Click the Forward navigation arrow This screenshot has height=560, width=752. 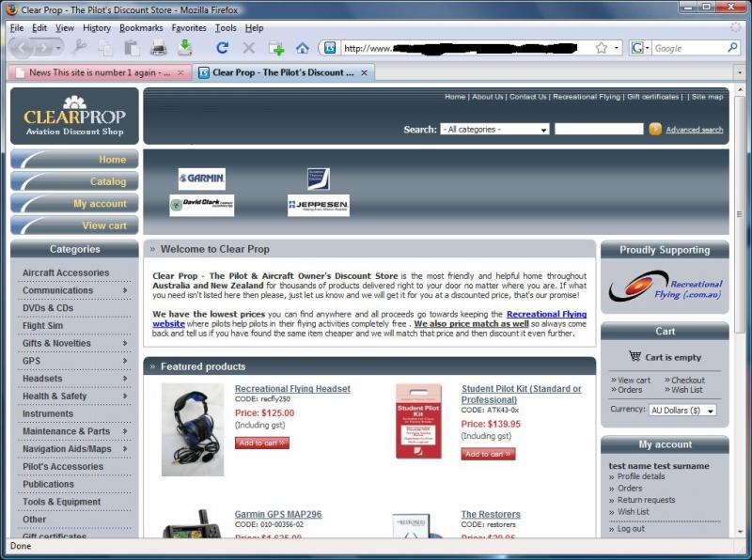(x=44, y=48)
